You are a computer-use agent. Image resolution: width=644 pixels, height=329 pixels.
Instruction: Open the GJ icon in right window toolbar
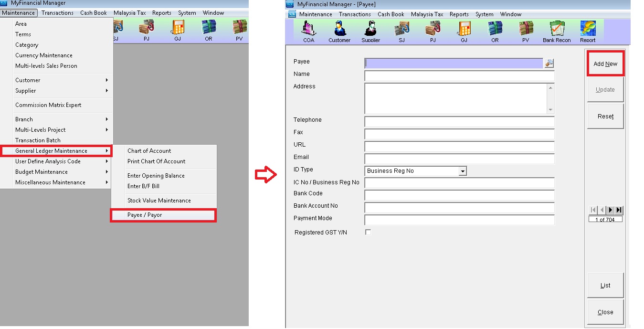pos(464,31)
